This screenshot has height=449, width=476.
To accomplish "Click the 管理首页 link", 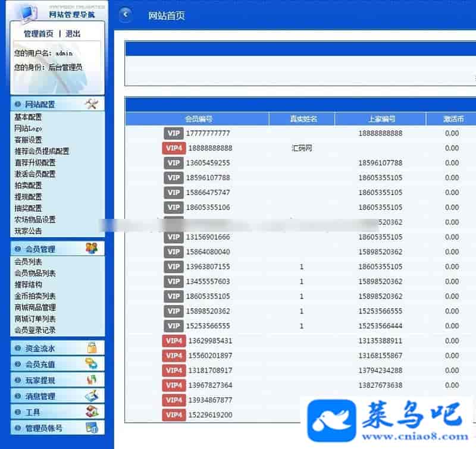I will tap(38, 34).
